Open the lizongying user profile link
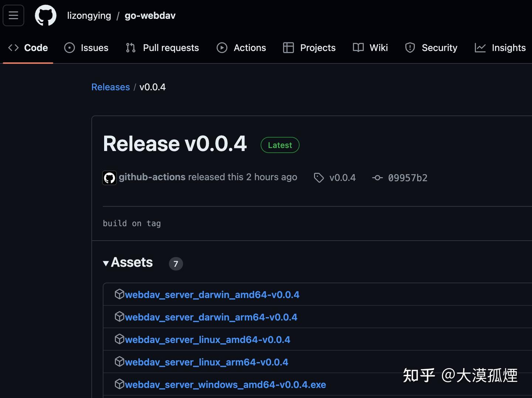532x398 pixels. click(89, 16)
